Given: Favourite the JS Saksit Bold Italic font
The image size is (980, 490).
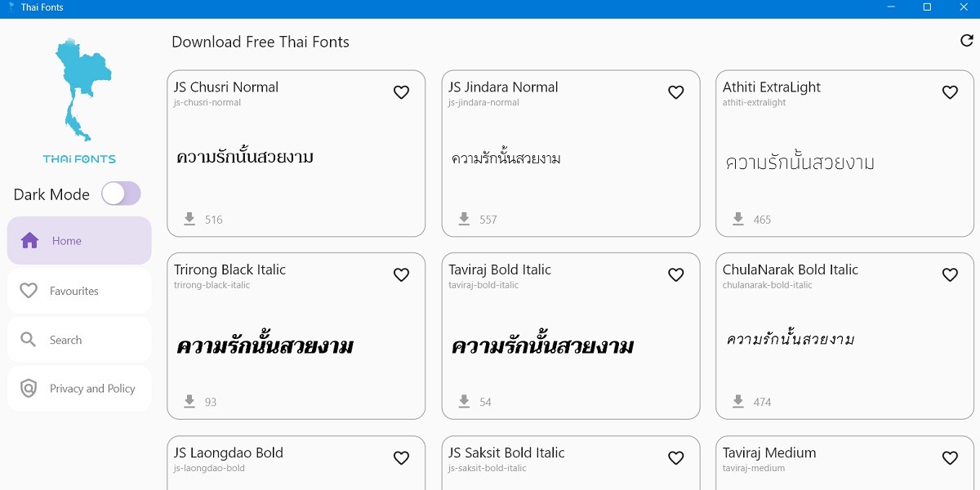Looking at the screenshot, I should pyautogui.click(x=675, y=457).
